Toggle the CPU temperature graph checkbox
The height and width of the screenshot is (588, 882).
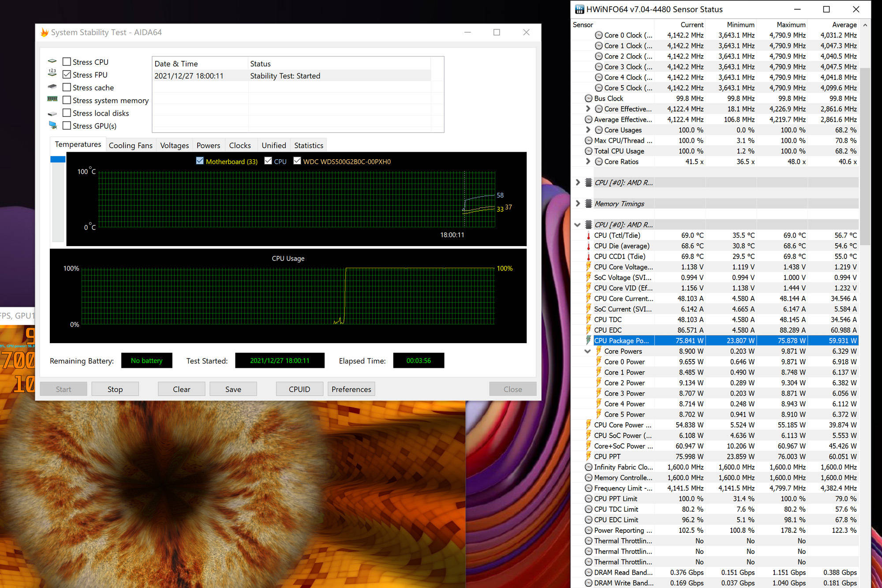pos(268,161)
